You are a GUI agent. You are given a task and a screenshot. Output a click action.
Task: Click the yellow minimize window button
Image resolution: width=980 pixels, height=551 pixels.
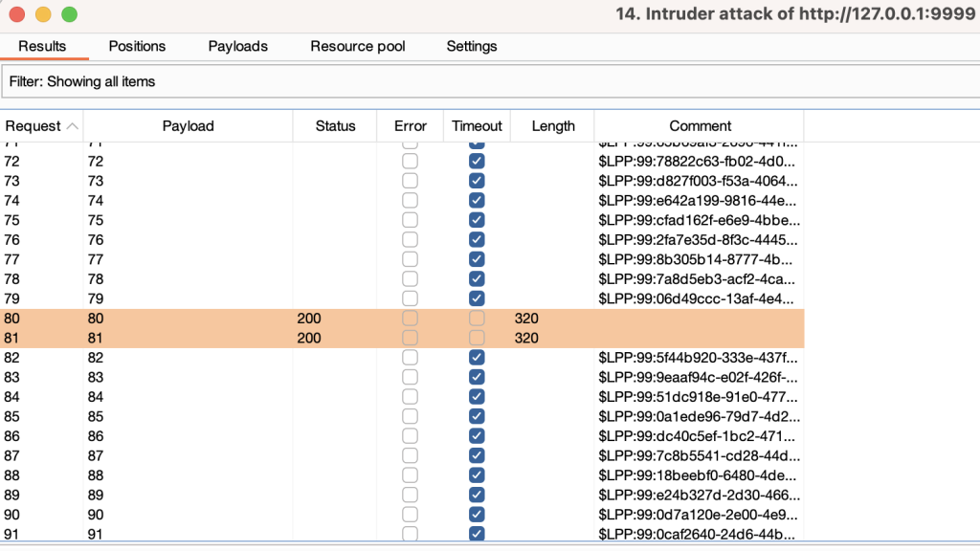point(43,14)
